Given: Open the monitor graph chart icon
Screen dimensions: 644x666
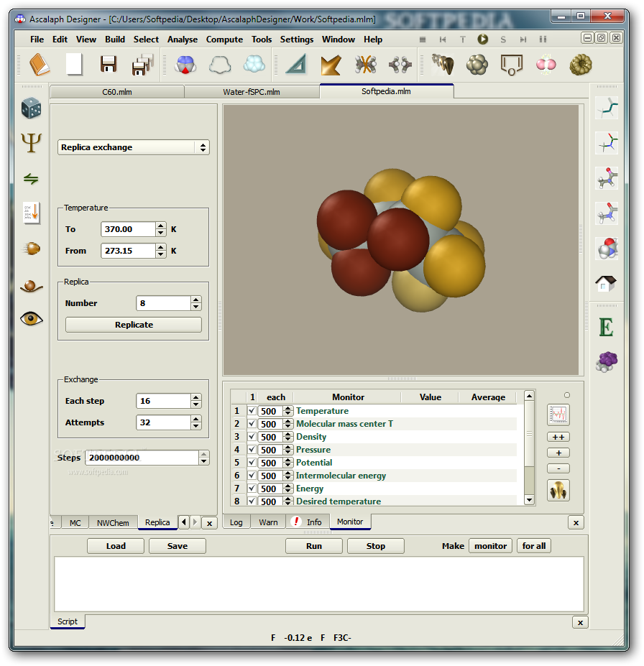Looking at the screenshot, I should [x=558, y=415].
